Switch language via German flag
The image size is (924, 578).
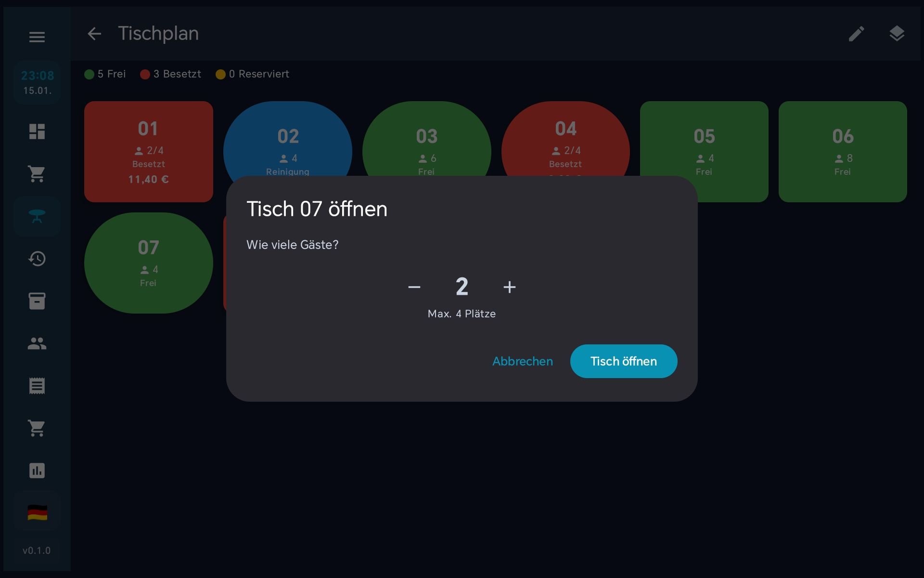point(37,512)
